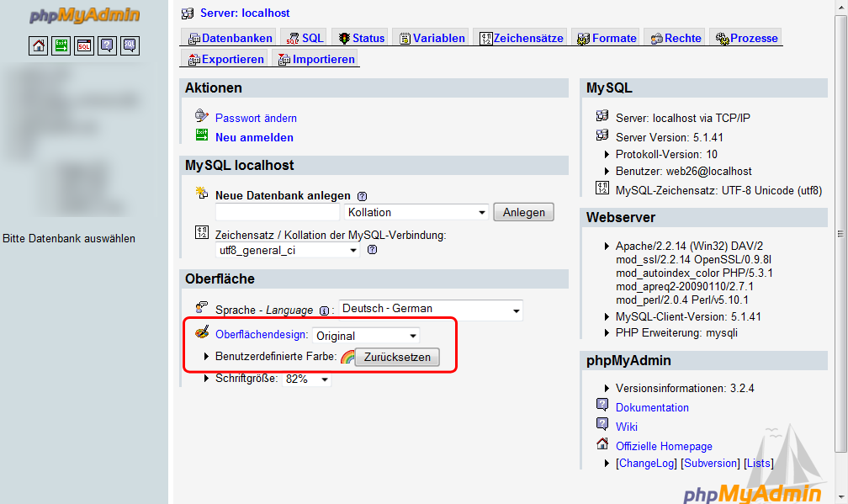Click server icon beside localhost via TCP/IP
Viewport: 848px width, 504px height.
click(x=602, y=115)
